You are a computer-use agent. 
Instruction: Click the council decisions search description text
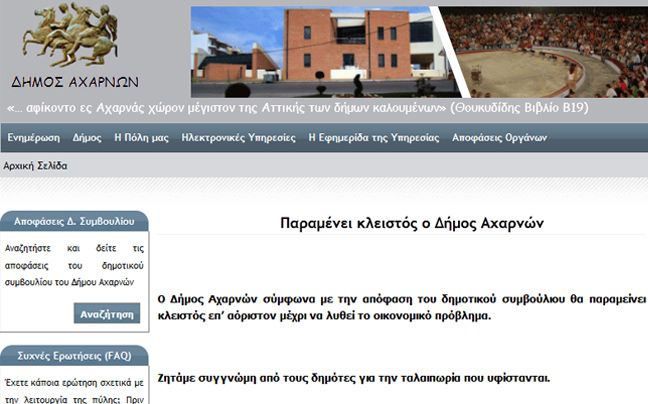[x=75, y=264]
